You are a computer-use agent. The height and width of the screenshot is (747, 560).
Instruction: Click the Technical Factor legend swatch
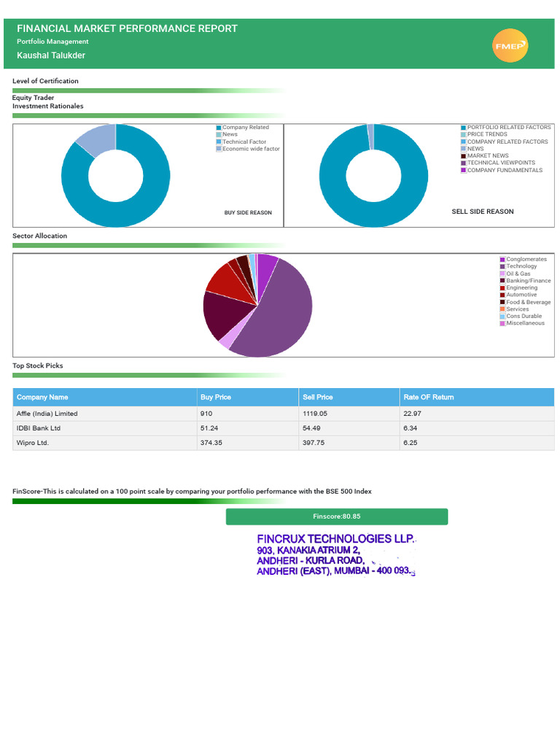pyautogui.click(x=219, y=142)
